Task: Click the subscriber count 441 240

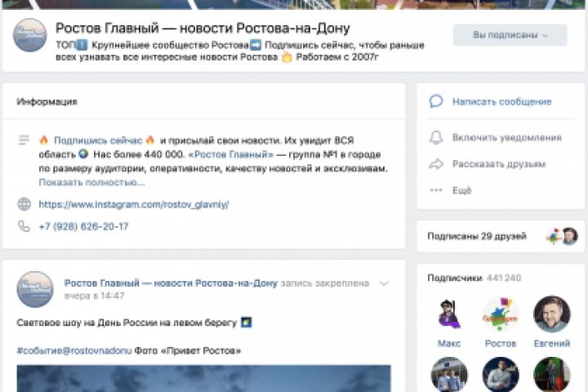Action: pos(504,278)
